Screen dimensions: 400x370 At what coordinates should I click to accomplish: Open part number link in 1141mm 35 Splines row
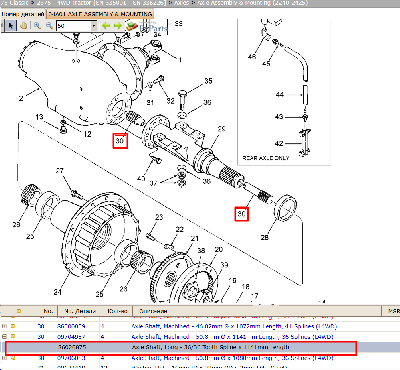(71, 337)
